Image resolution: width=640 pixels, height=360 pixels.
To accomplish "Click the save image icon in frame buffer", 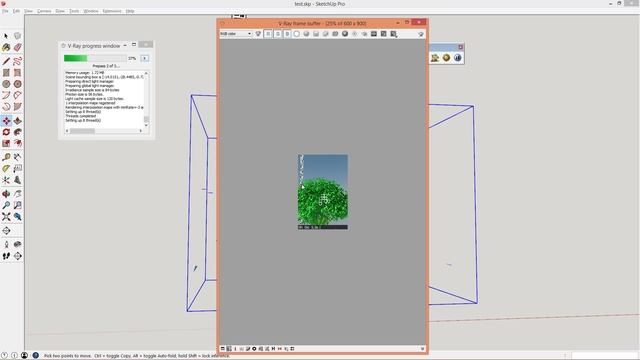I will pyautogui.click(x=316, y=34).
